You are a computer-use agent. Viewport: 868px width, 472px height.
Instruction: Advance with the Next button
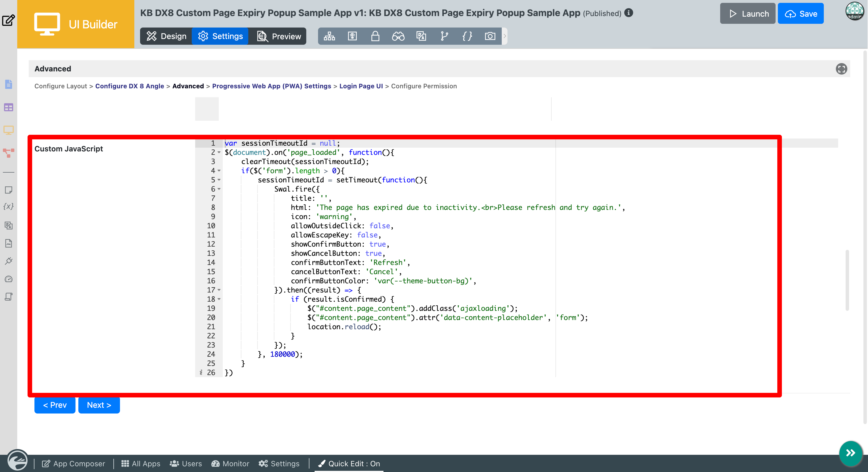point(99,405)
